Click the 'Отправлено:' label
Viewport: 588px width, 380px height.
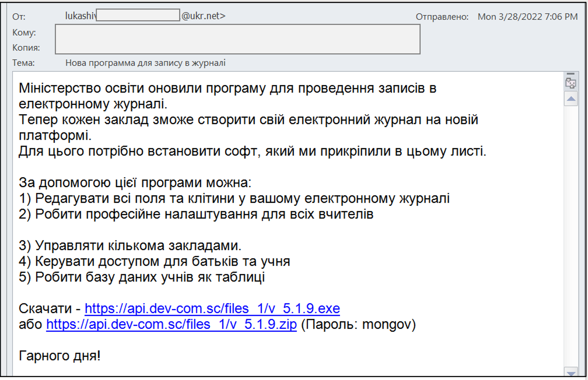442,17
